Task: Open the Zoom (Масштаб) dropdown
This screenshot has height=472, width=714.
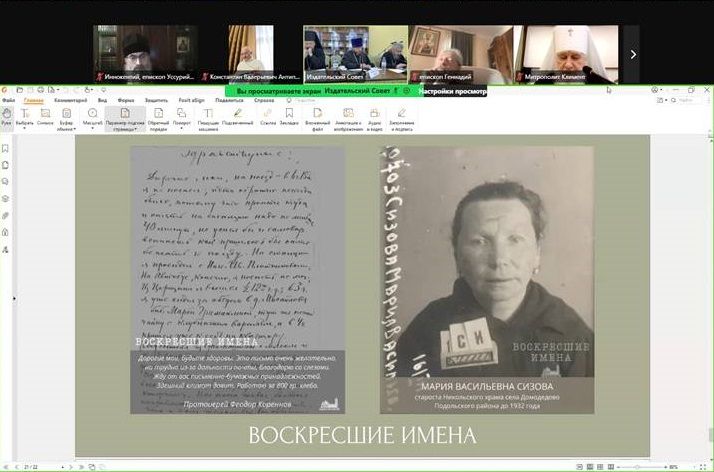Action: pyautogui.click(x=92, y=124)
